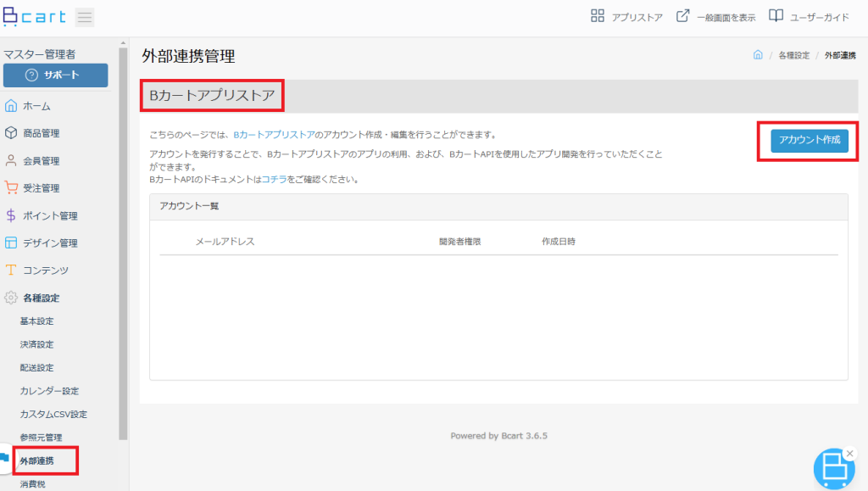Open 会員管理 menu item
Viewport: 868px width, 491px height.
[x=41, y=161]
